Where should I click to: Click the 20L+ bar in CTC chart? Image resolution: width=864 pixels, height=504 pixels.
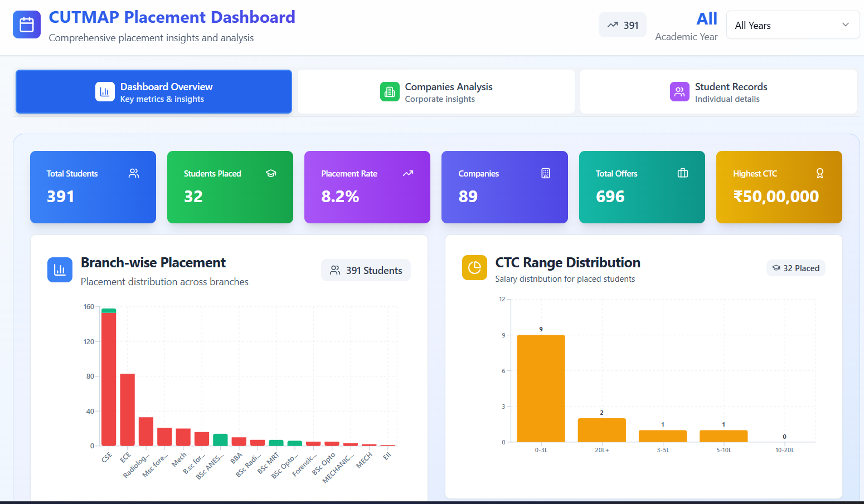602,430
